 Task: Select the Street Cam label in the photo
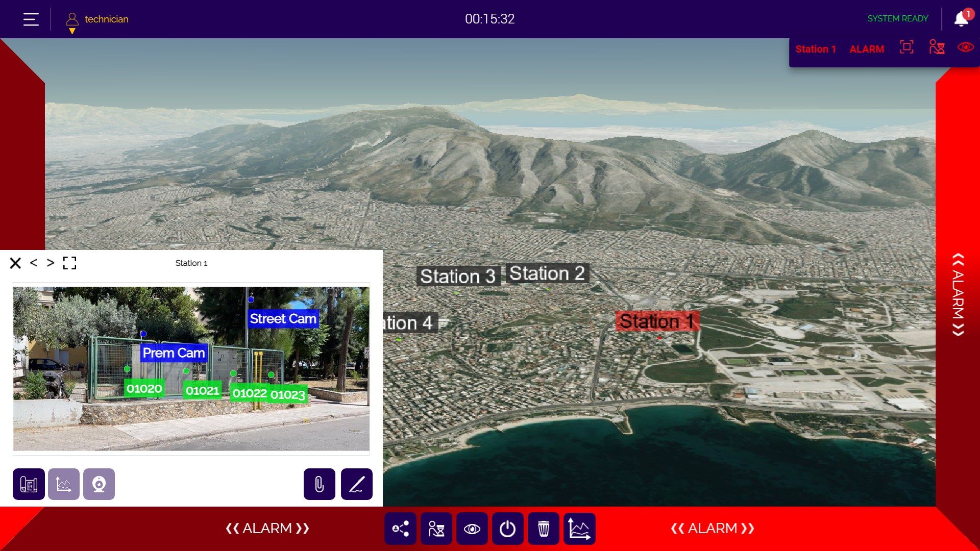tap(283, 319)
